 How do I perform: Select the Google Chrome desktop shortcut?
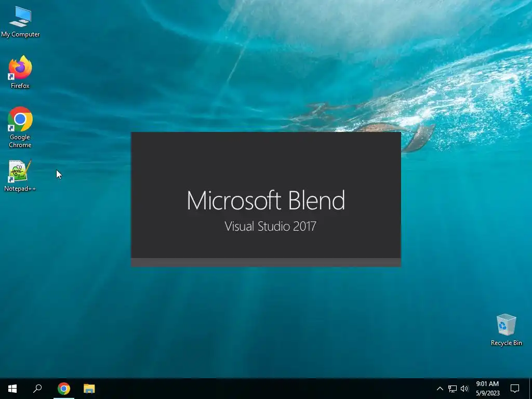(20, 127)
